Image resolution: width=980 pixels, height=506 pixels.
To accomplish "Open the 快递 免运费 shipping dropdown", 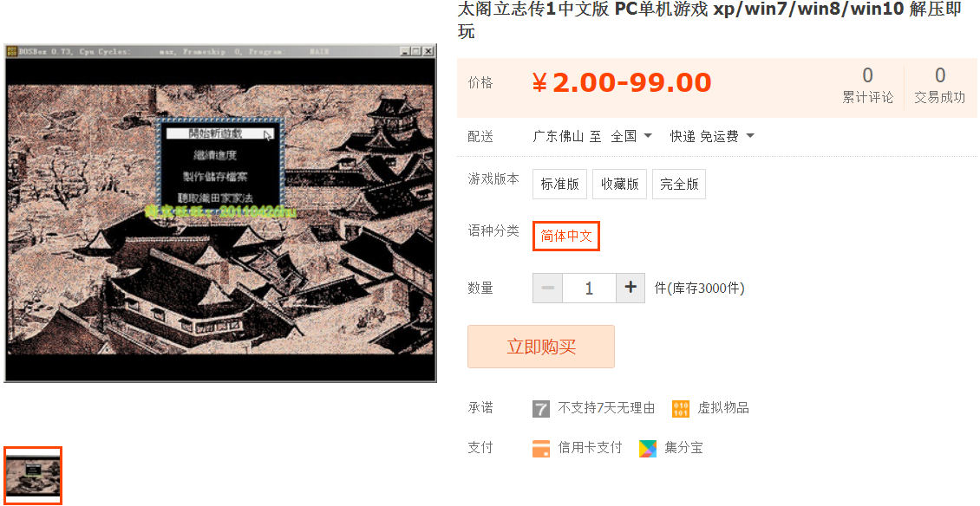I will [x=712, y=135].
